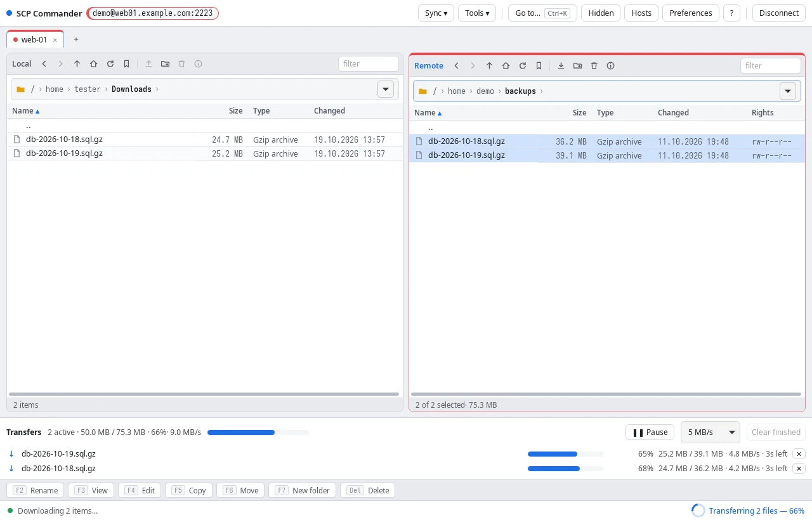The image size is (812, 520).
Task: Open the Sync dropdown menu
Action: coord(436,13)
